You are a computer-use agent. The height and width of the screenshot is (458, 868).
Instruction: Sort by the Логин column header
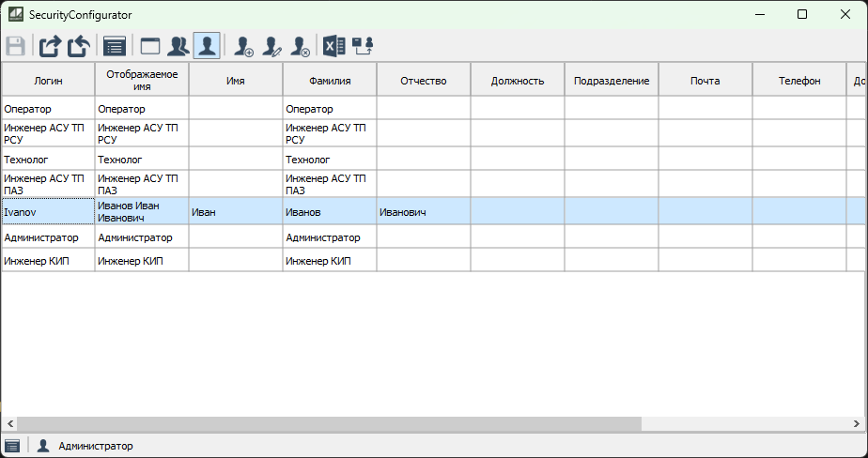pos(48,81)
